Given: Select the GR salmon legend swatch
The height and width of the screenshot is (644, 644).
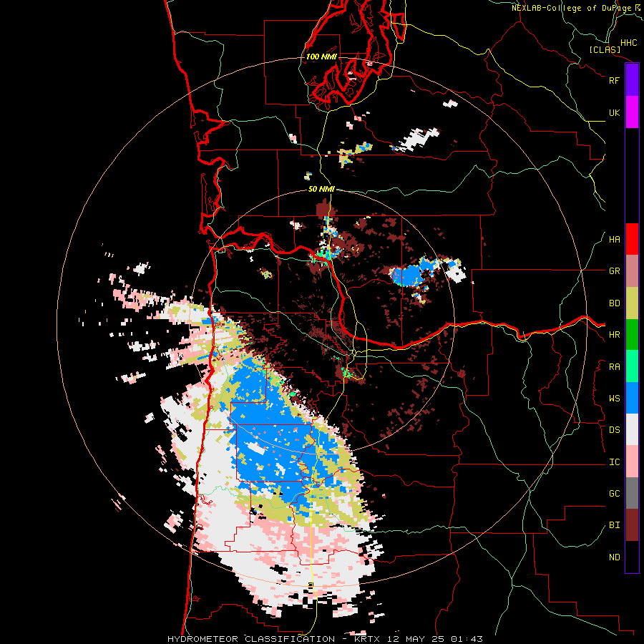Looking at the screenshot, I should (632, 271).
